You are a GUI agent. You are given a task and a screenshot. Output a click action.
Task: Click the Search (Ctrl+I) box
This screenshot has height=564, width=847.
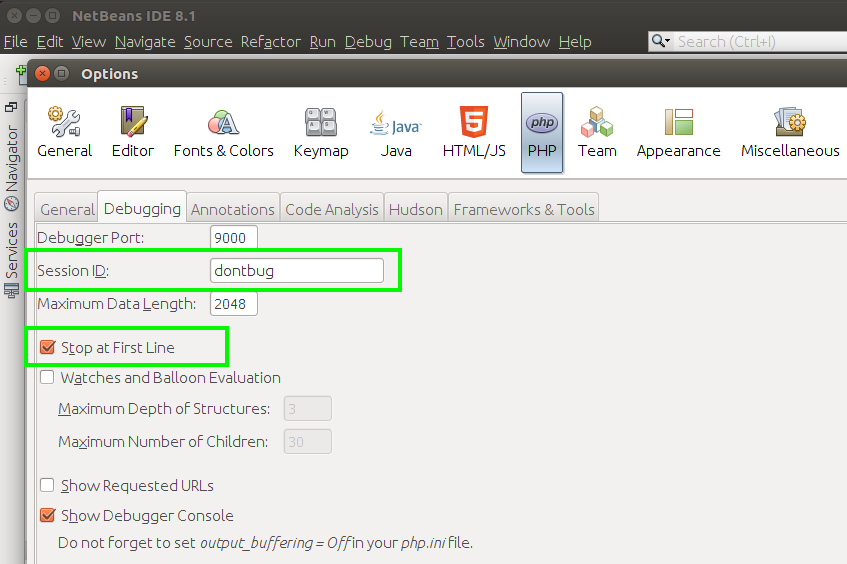pos(761,42)
